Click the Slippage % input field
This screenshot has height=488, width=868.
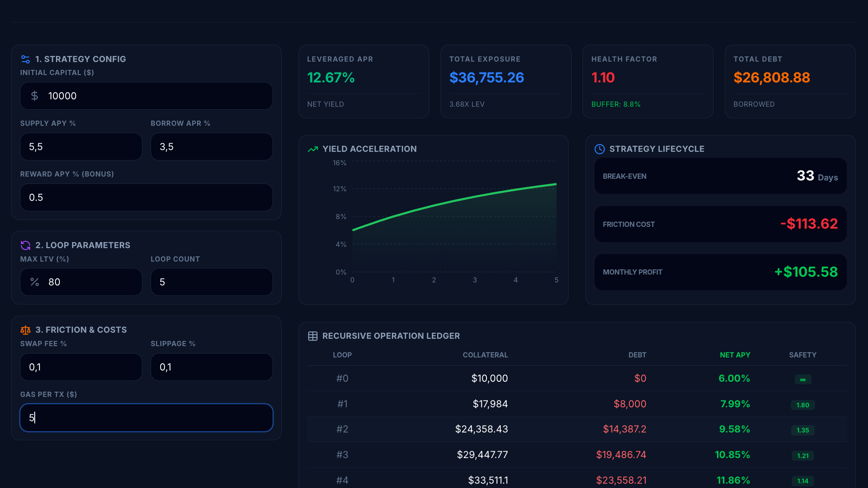coord(211,367)
